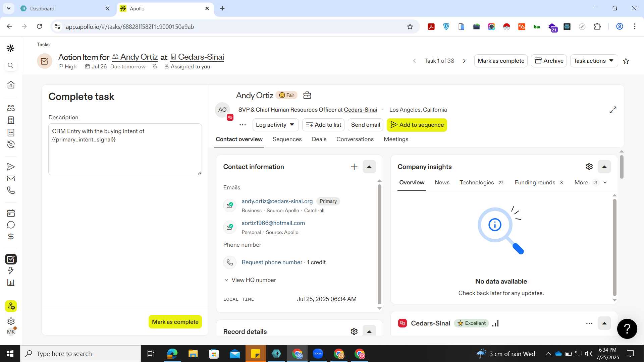Open the Log activity dropdown
This screenshot has width=644, height=362.
tap(275, 125)
